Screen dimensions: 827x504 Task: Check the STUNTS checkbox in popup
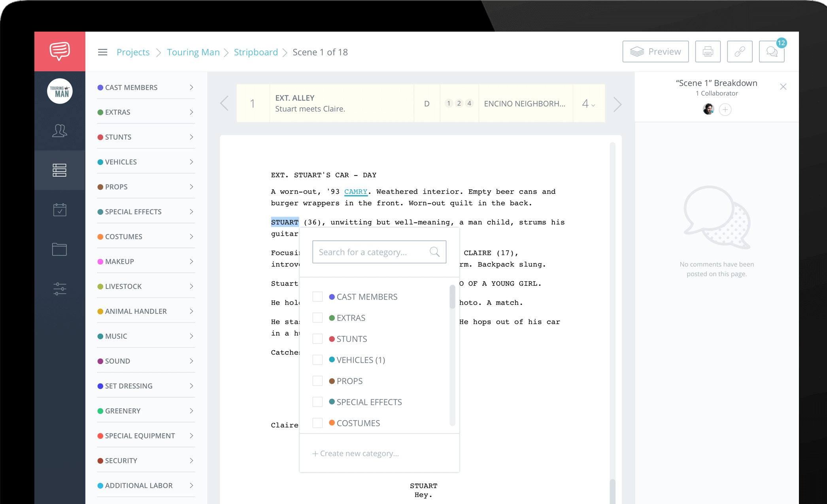317,339
